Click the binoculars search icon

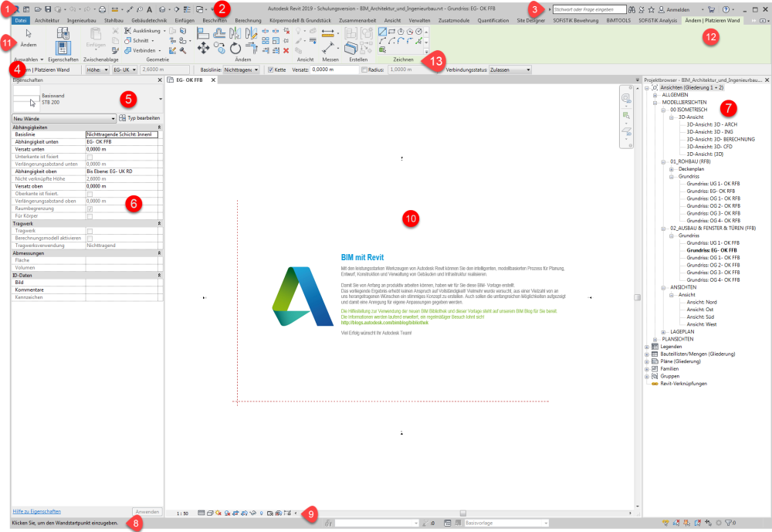(631, 9)
